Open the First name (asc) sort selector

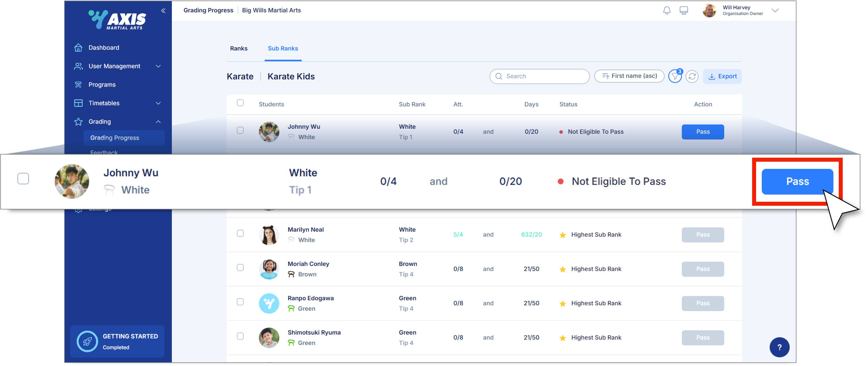(x=629, y=76)
